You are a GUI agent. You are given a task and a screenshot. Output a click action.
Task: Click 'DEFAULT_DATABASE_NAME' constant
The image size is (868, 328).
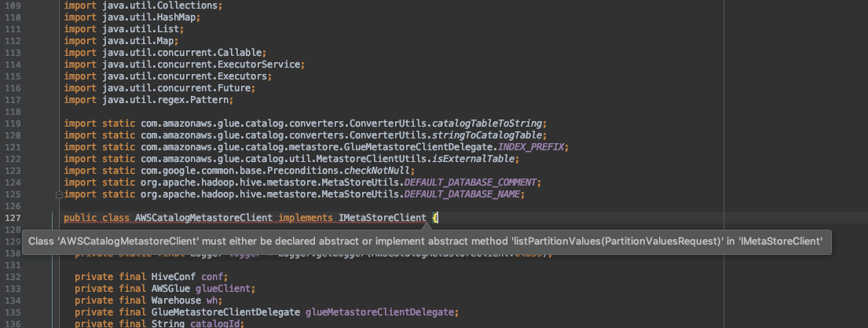point(462,194)
